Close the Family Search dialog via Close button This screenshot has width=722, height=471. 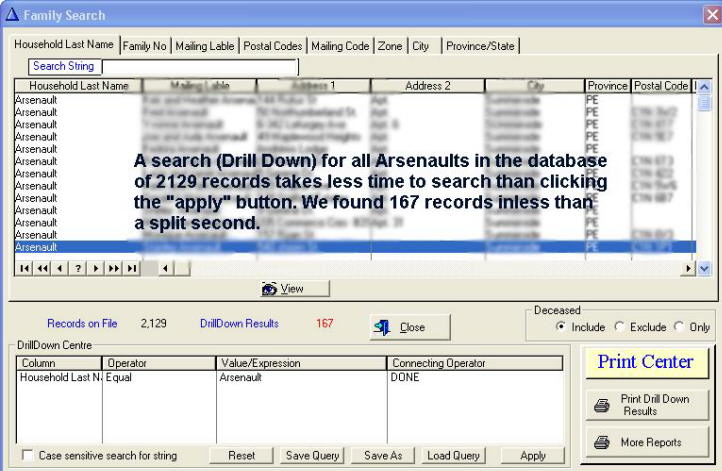[x=410, y=327]
